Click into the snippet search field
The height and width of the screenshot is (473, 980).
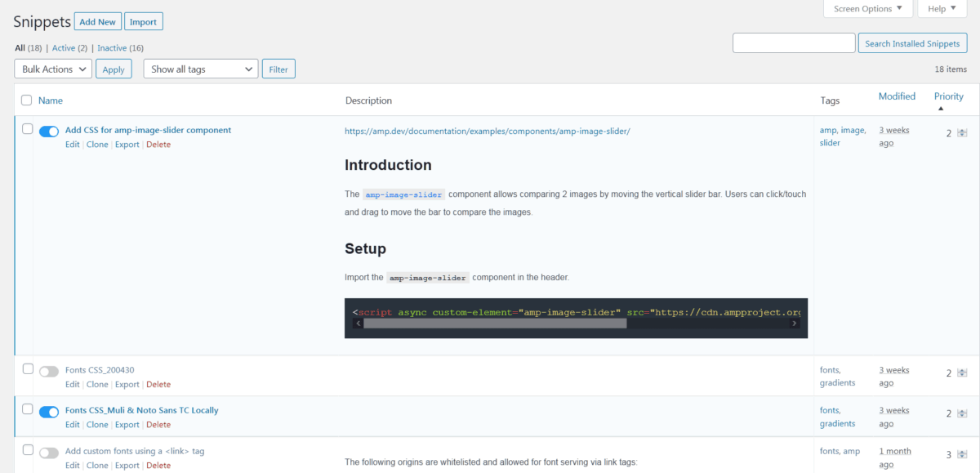[x=793, y=42]
